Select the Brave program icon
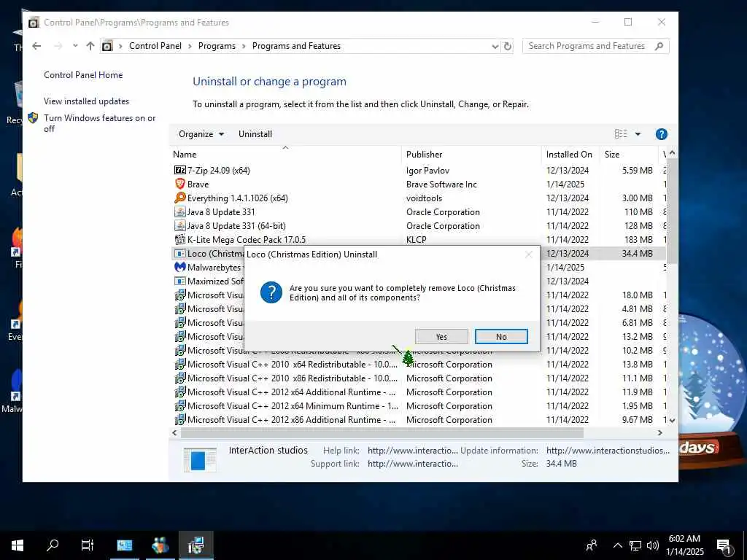Viewport: 747px width, 560px height. pyautogui.click(x=179, y=184)
